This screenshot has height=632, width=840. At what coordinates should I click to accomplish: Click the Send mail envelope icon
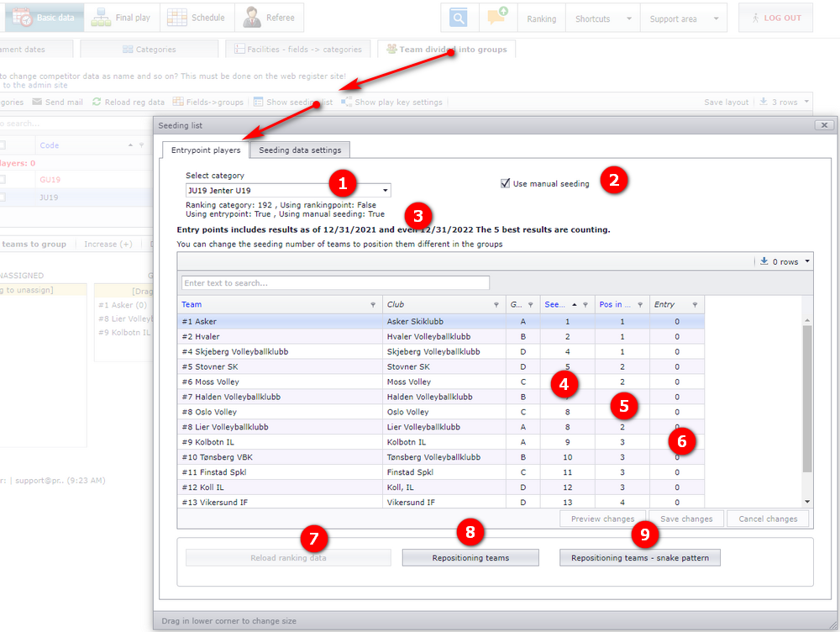tap(37, 102)
